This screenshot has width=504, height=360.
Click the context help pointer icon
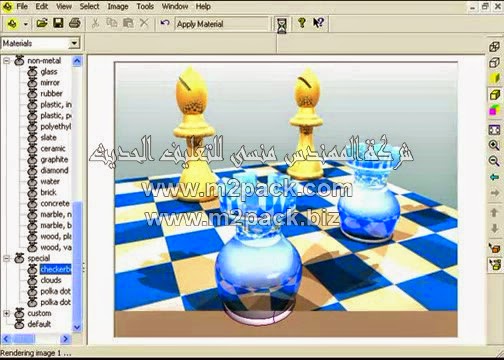(x=318, y=23)
